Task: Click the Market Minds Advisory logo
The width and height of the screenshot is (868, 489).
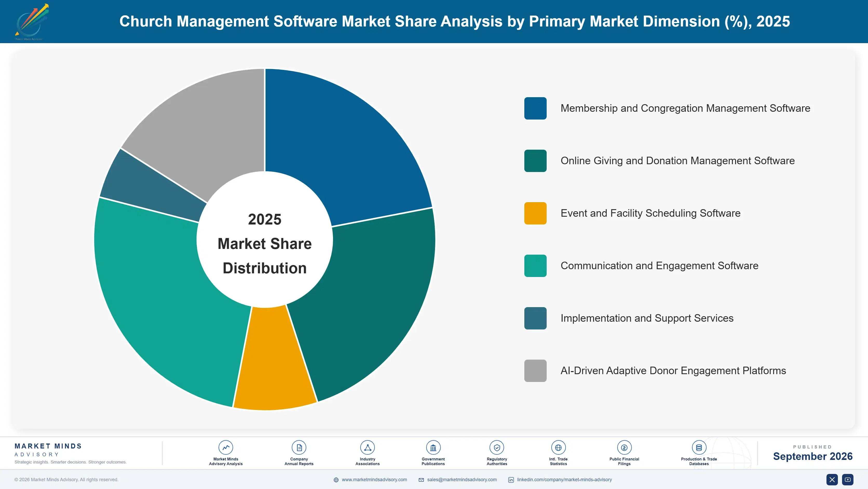Action: 32,22
